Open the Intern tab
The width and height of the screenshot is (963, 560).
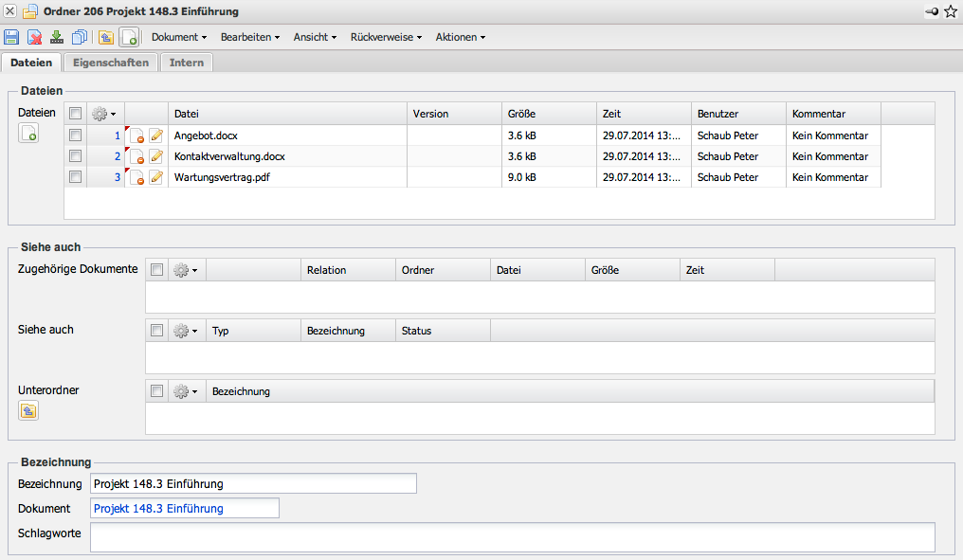(186, 63)
